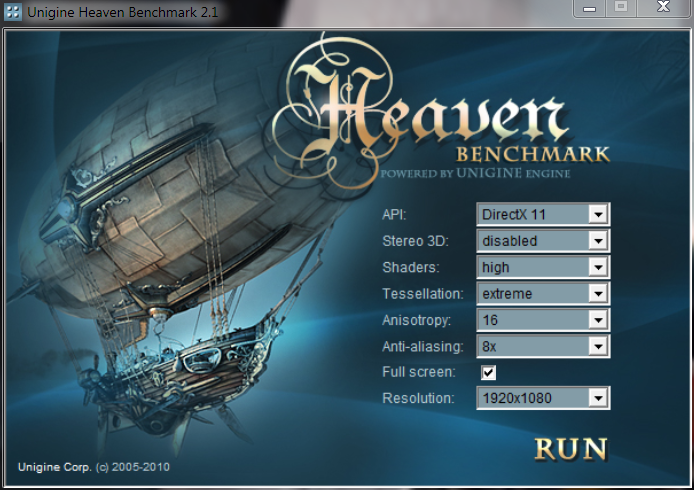Expand the Resolution dropdown showing 1920x1080
694x490 pixels.
point(543,398)
